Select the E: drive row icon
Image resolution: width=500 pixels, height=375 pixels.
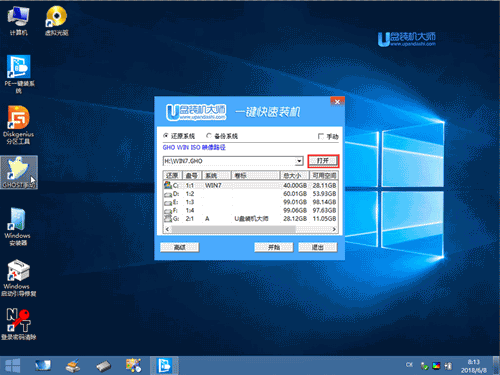coord(168,202)
